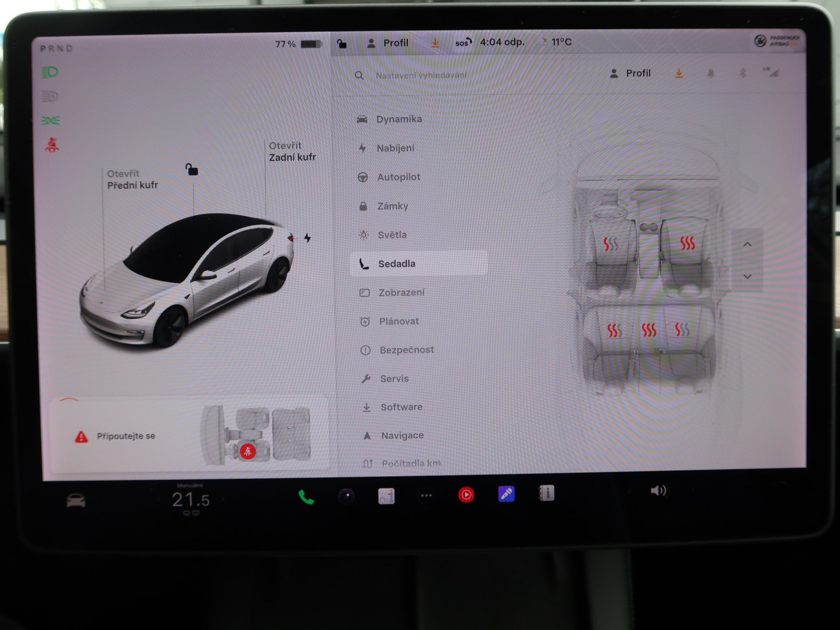Toggle the rear center seat heater
This screenshot has width=840, height=630.
pos(649,330)
